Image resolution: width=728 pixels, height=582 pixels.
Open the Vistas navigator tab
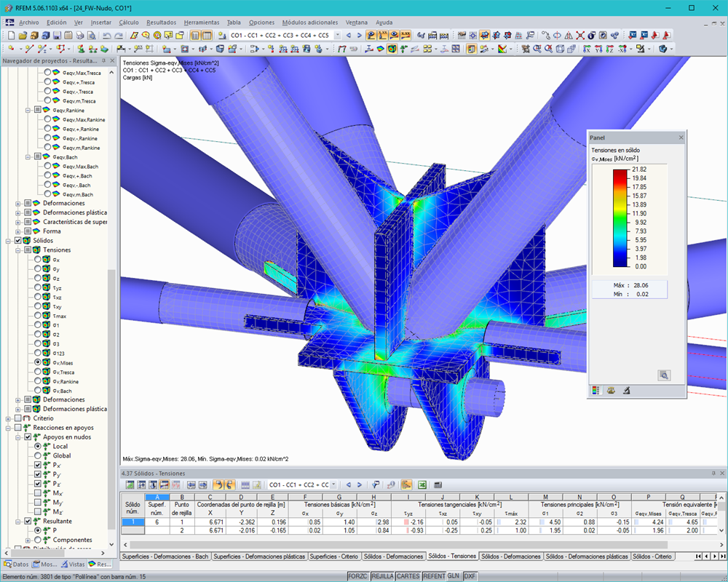pos(73,565)
